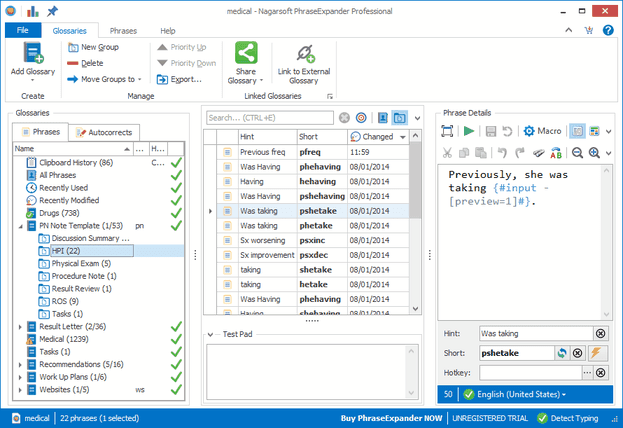Toggle the Medical glossary green checkmark
623x428 pixels.
[176, 339]
